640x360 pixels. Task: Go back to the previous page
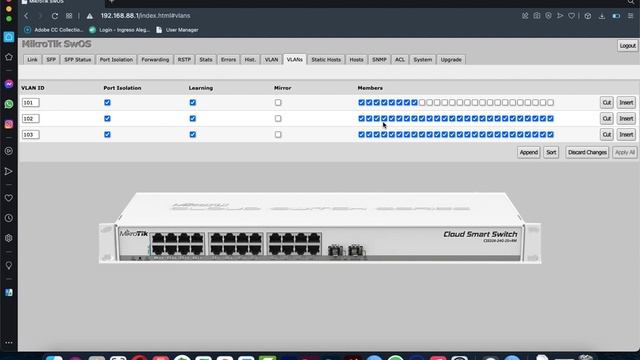[26, 16]
